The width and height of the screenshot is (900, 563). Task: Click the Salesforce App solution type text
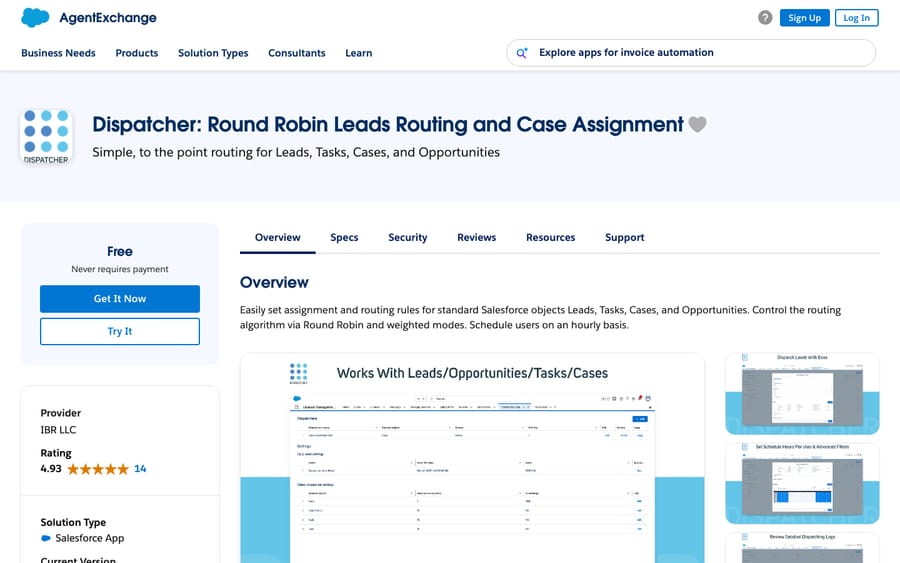point(90,538)
